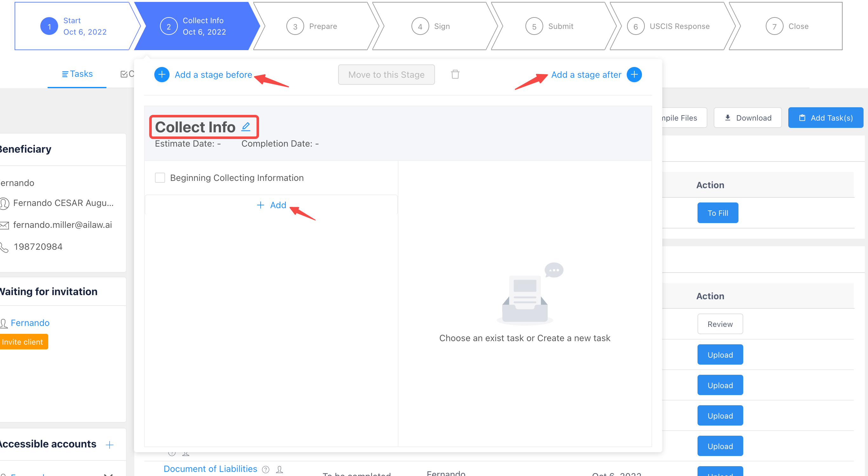The image size is (868, 476).
Task: Select the Prepare stage label
Action: point(323,26)
